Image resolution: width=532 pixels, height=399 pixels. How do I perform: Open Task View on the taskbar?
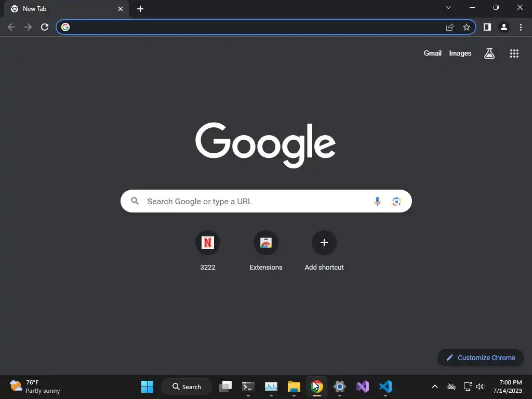(225, 387)
